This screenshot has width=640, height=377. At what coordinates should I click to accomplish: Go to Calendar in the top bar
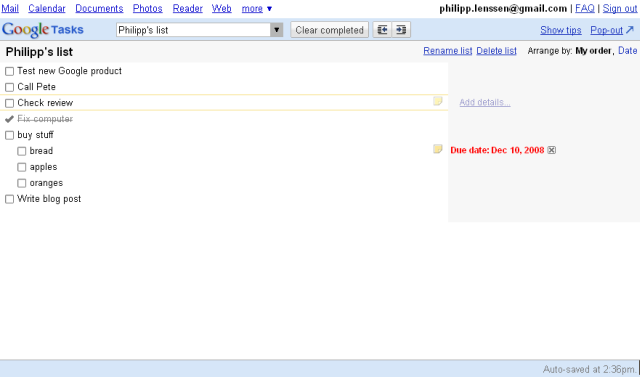tap(47, 9)
